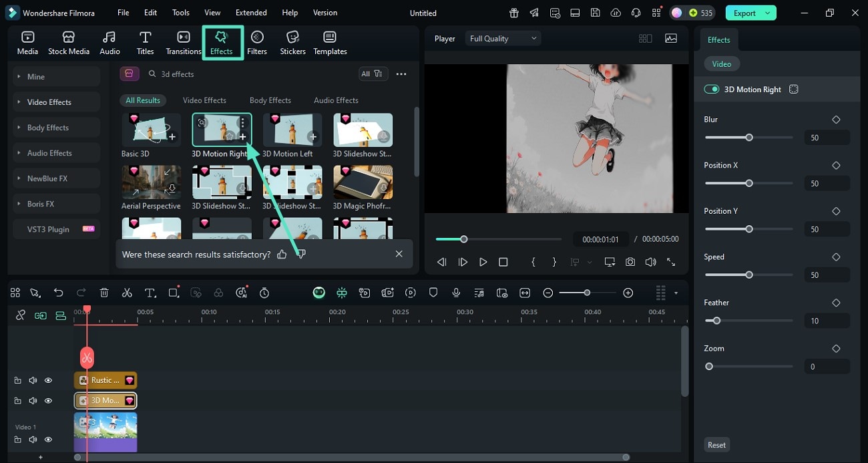Expand the Mine category
868x463 pixels.
coord(57,77)
